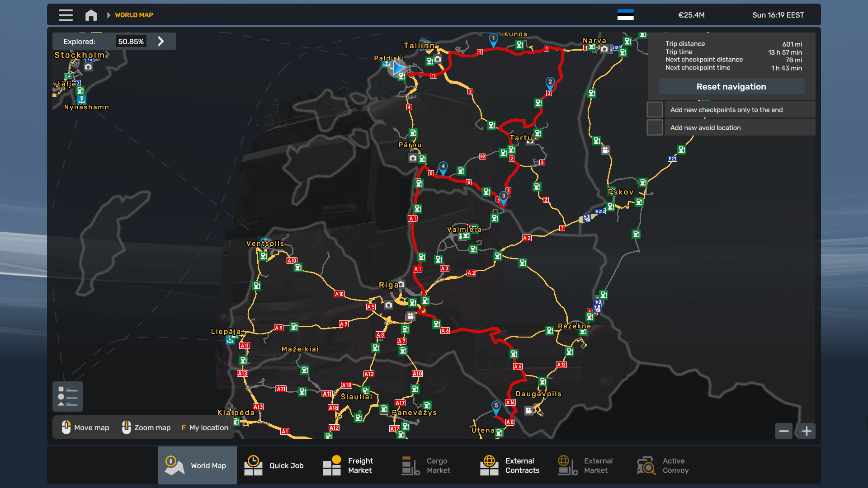Select route checkpoint marker 4
This screenshot has width=868, height=488.
point(443,168)
